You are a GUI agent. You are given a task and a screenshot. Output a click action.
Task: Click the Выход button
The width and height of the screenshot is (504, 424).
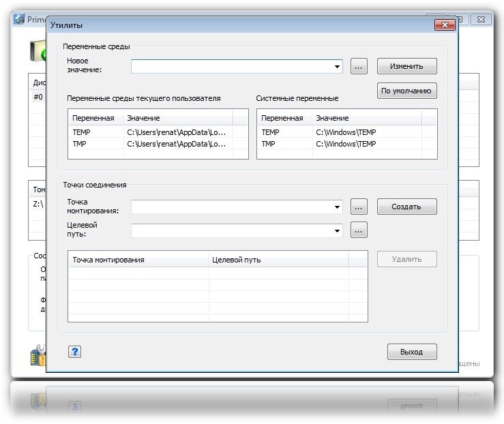coord(412,352)
